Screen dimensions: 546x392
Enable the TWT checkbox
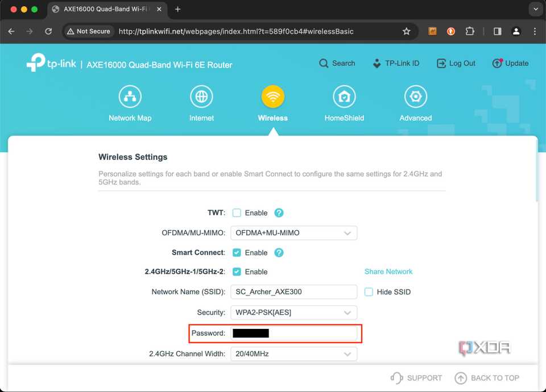pos(236,212)
